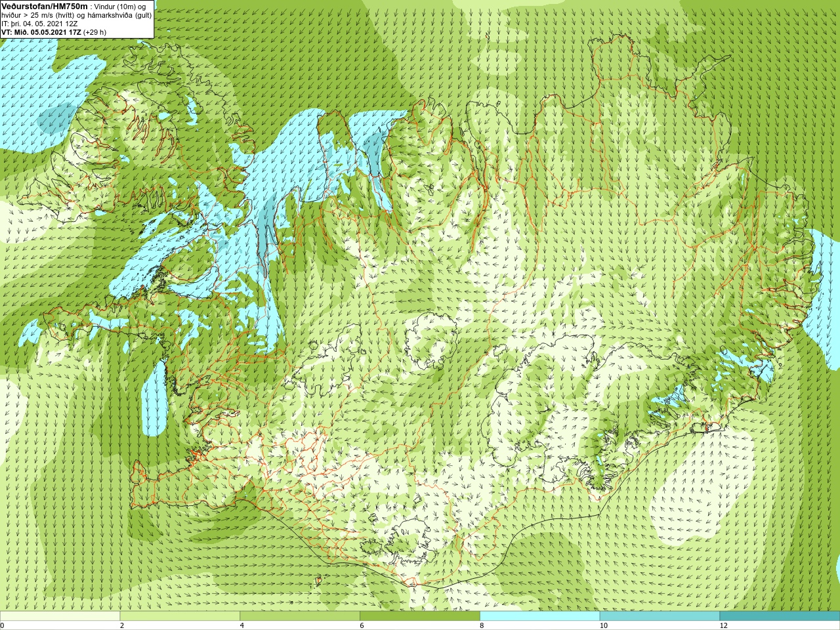The height and width of the screenshot is (630, 840).
Task: Click the scale label "6" on color bar
Action: (x=362, y=625)
